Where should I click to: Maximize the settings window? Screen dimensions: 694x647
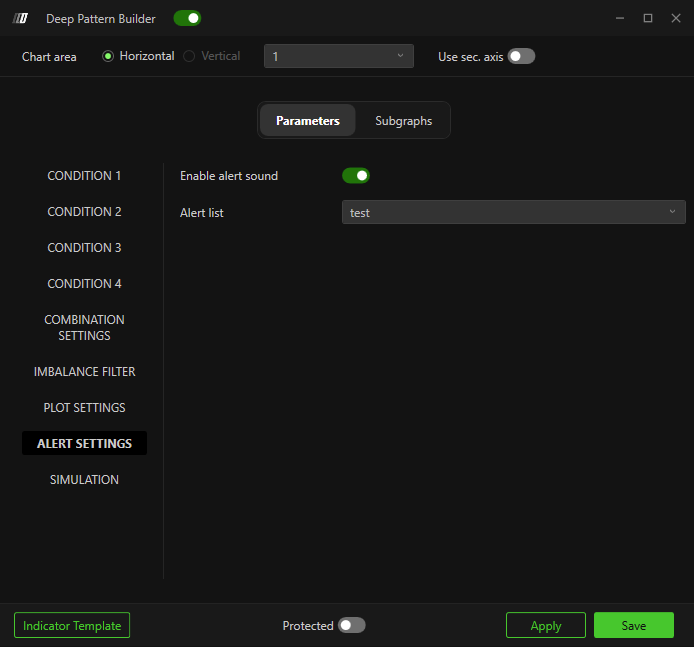[x=648, y=18]
